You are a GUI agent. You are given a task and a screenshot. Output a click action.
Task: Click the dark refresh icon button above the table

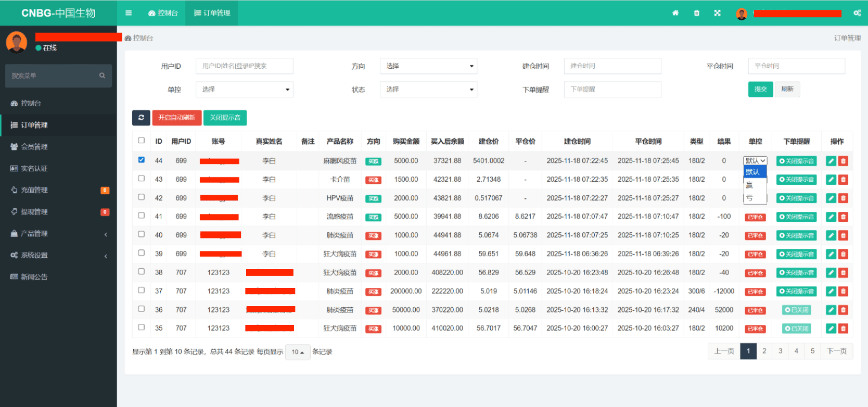[141, 117]
